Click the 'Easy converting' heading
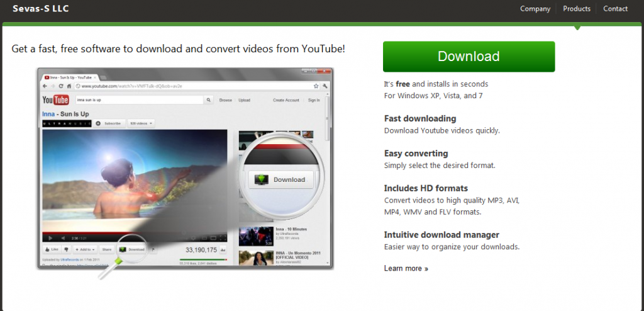 tap(416, 154)
